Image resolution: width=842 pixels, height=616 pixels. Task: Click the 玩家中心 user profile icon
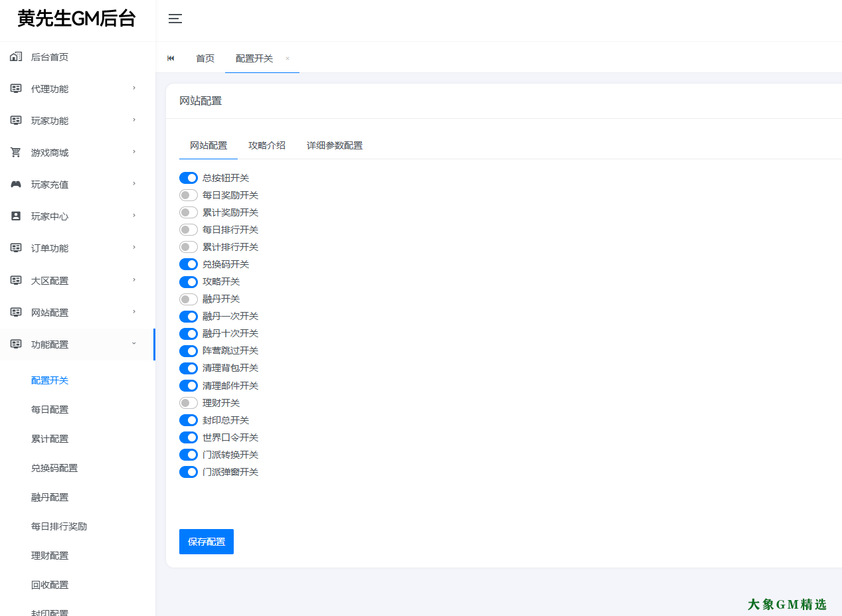[x=15, y=216]
